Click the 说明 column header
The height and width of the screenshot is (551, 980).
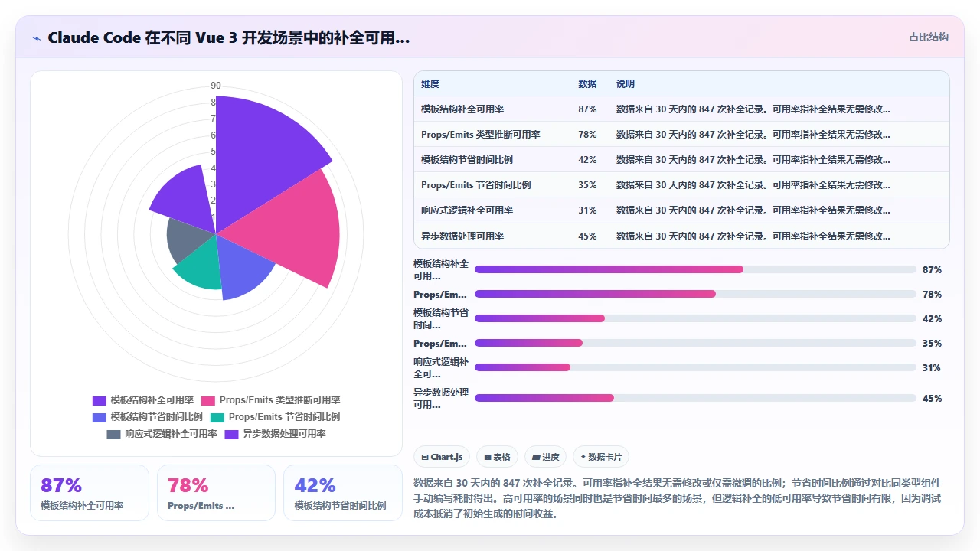click(626, 84)
